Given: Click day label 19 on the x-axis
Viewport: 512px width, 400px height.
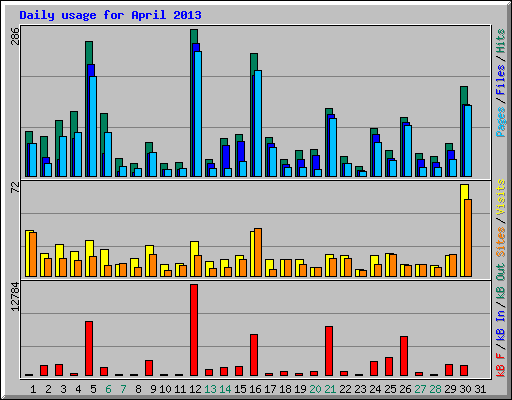Looking at the screenshot, I should pyautogui.click(x=300, y=389).
